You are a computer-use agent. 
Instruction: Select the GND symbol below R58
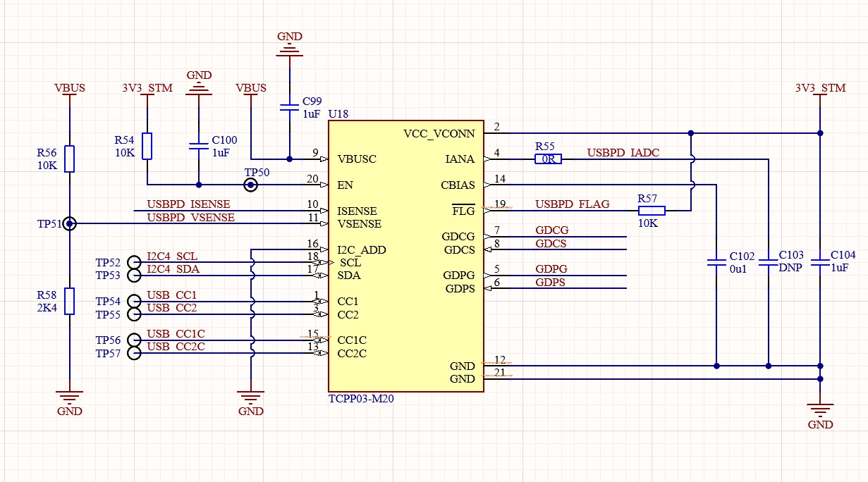click(x=69, y=404)
